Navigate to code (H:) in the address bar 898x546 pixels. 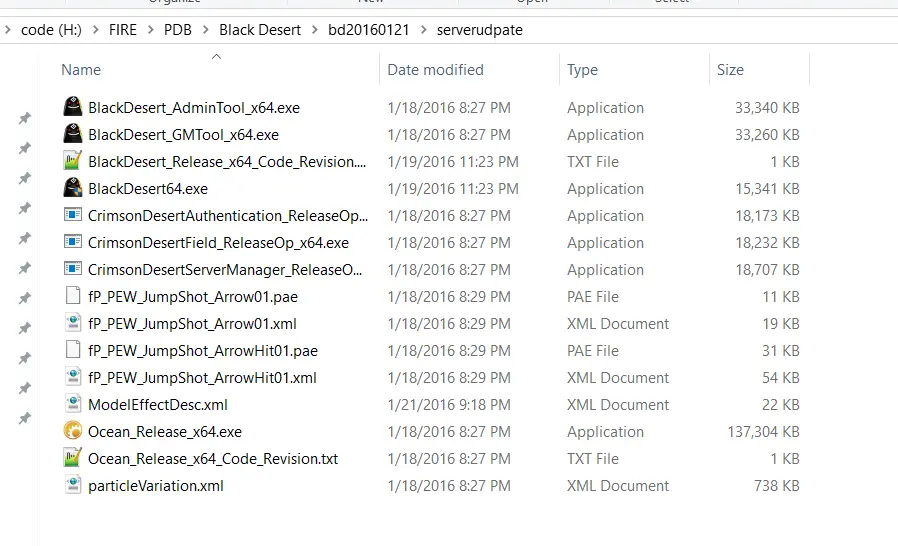[51, 30]
